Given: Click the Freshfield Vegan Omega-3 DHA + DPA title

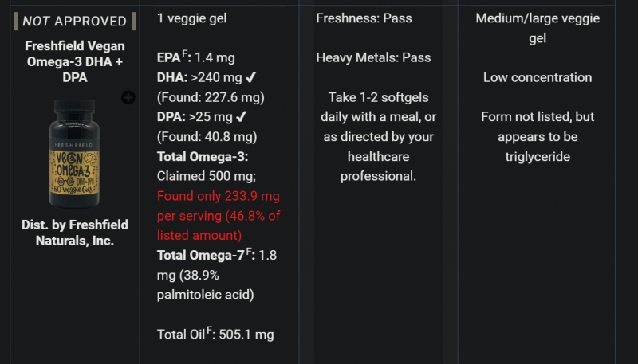Looking at the screenshot, I should 75,61.
